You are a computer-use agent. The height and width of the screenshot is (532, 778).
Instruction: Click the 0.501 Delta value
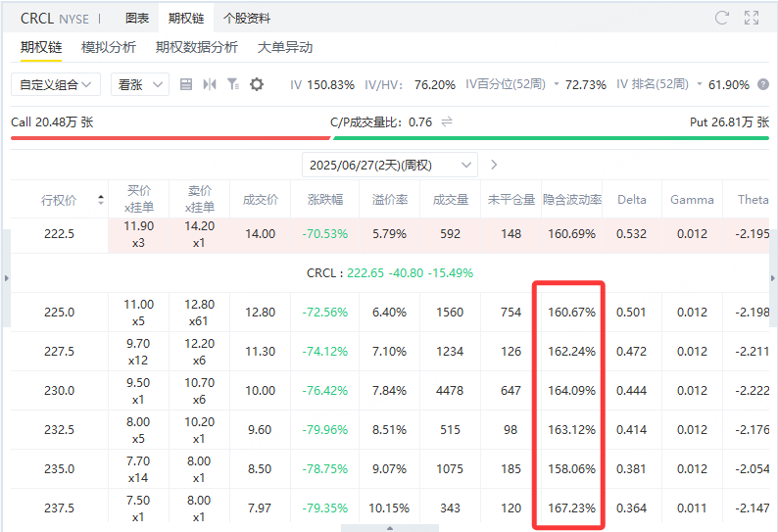pos(631,313)
